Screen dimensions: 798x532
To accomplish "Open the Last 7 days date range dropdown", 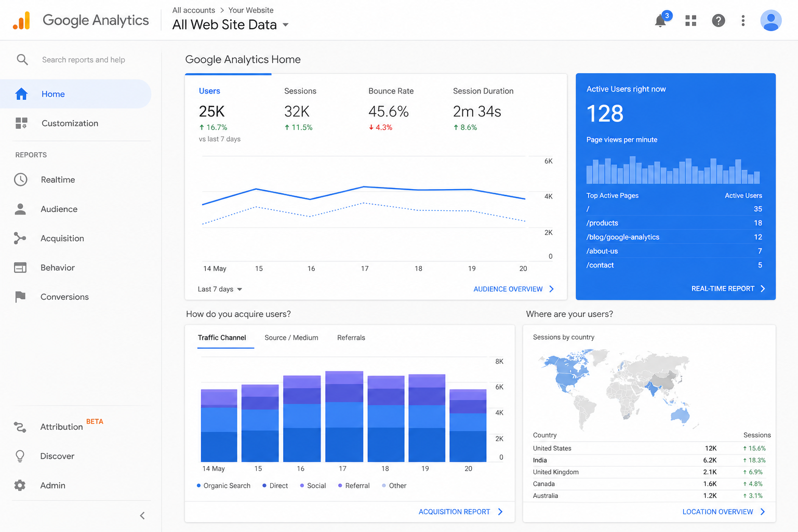I will pyautogui.click(x=220, y=289).
